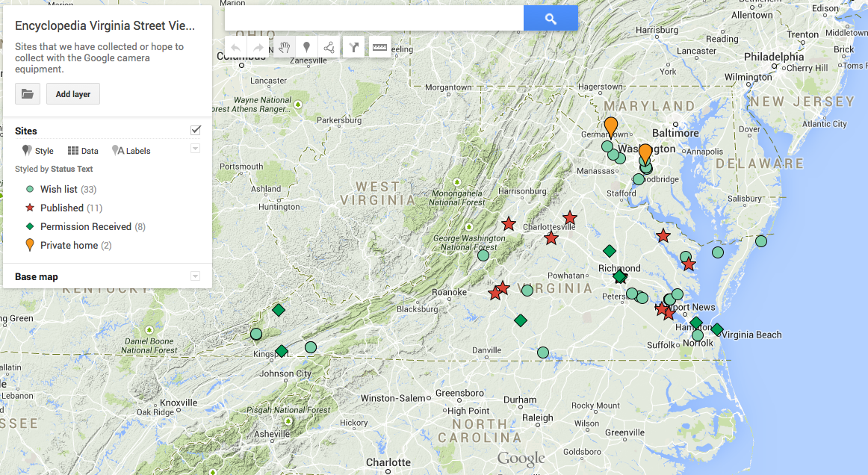Viewport: 868px width, 475px height.
Task: Click the green diamond northwest of Kingsport
Action: (279, 310)
